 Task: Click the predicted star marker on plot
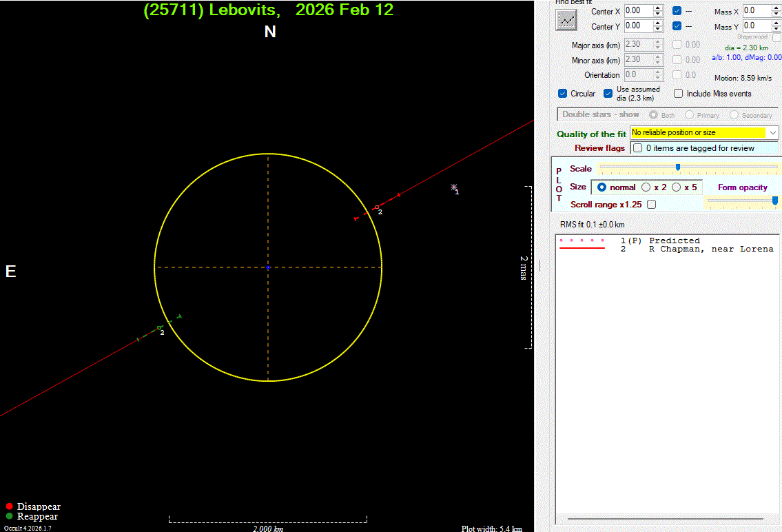coord(453,187)
